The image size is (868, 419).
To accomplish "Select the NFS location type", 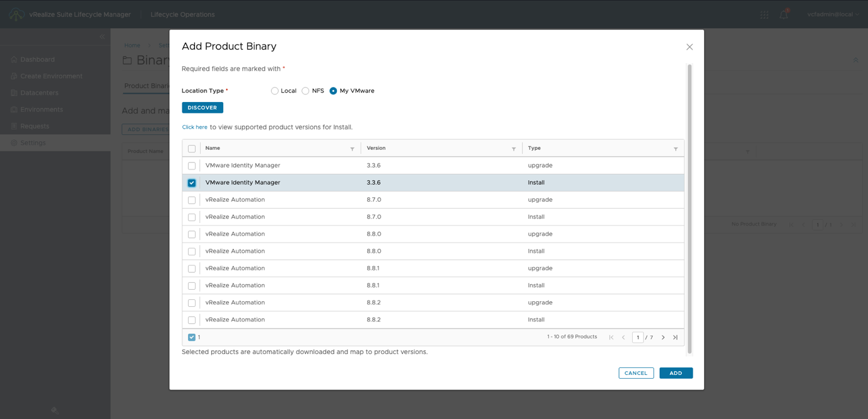I will coord(305,91).
